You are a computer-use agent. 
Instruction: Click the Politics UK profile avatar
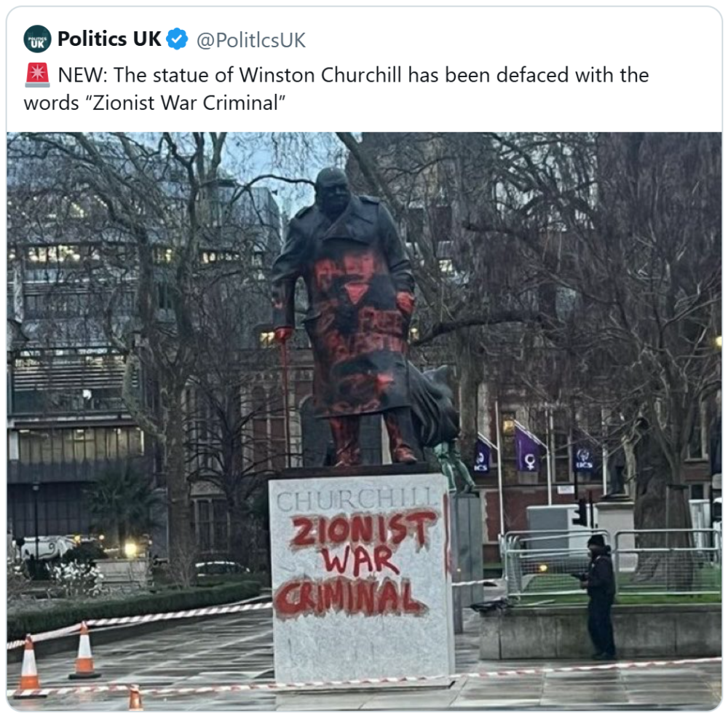[x=37, y=39]
